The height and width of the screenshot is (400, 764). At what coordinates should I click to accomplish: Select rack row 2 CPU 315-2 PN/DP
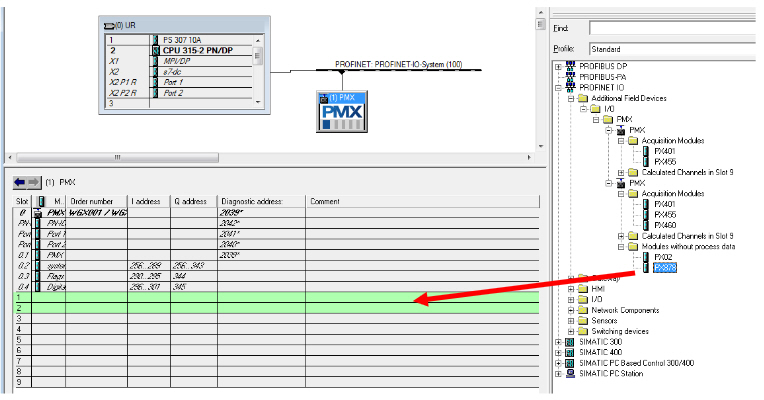click(179, 50)
